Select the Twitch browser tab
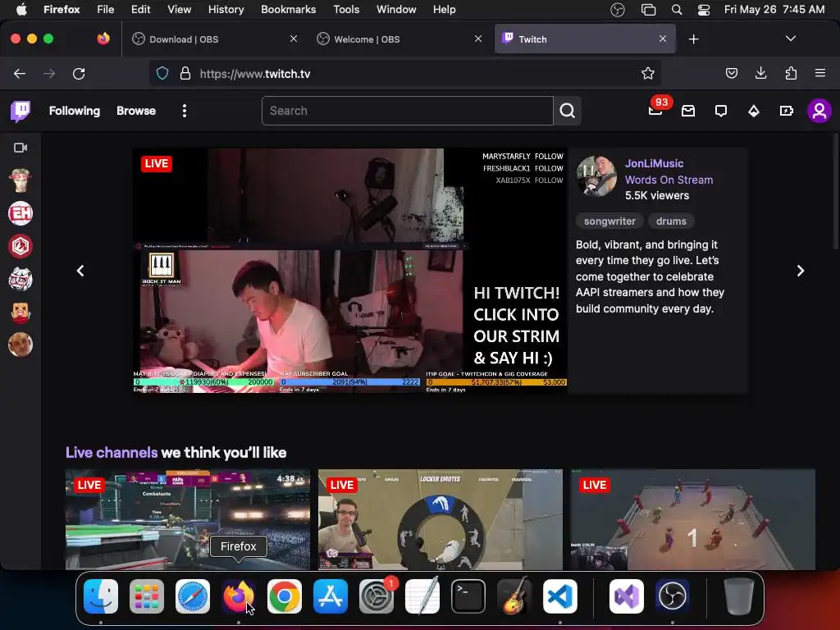 [x=585, y=39]
